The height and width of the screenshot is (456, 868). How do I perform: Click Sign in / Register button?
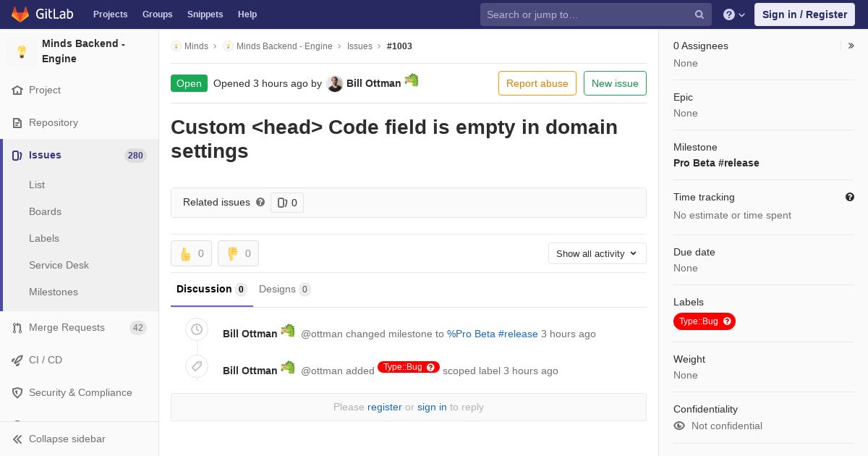(804, 14)
